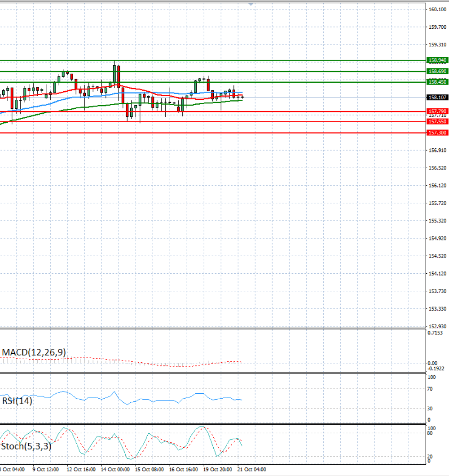449x476 pixels.
Task: Select the top green resistance line at 158.940
Action: [x=213, y=60]
